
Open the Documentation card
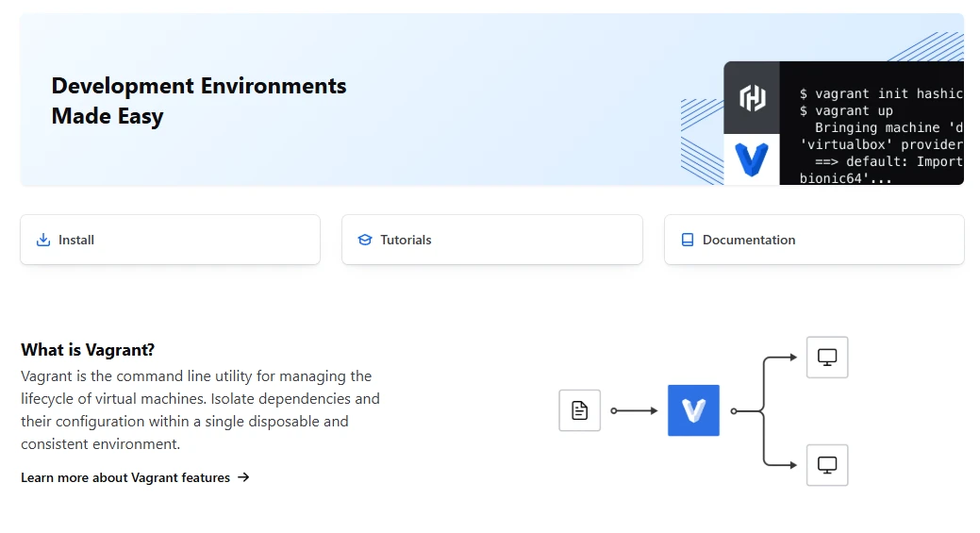814,240
